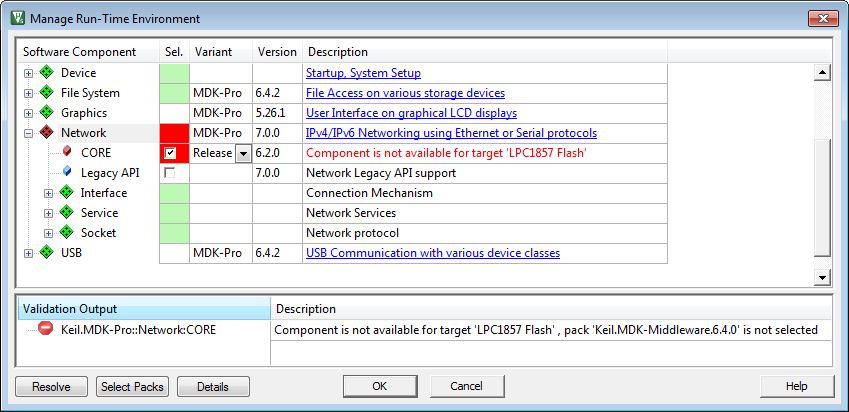This screenshot has height=412, width=849.
Task: Click the Version column header
Action: coord(277,52)
